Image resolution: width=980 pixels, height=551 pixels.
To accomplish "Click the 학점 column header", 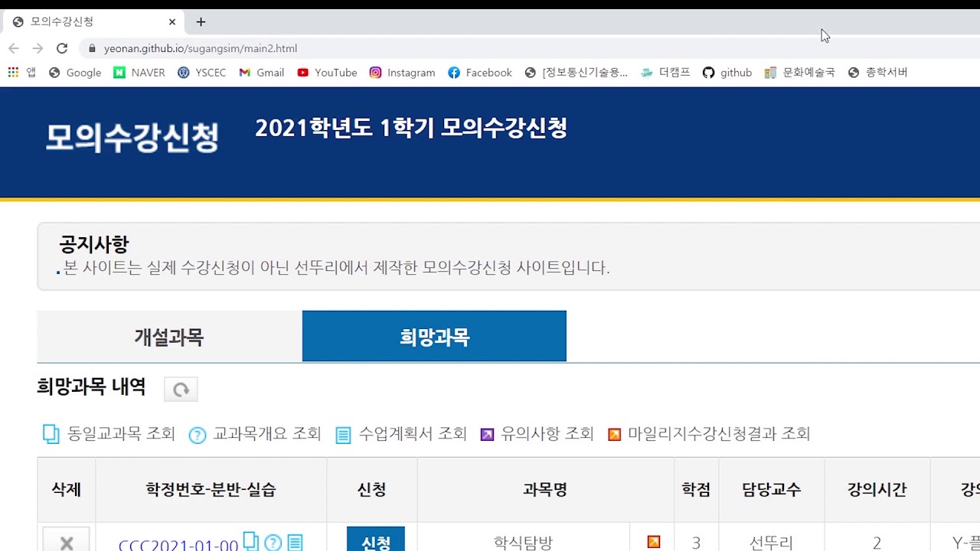I will [696, 490].
